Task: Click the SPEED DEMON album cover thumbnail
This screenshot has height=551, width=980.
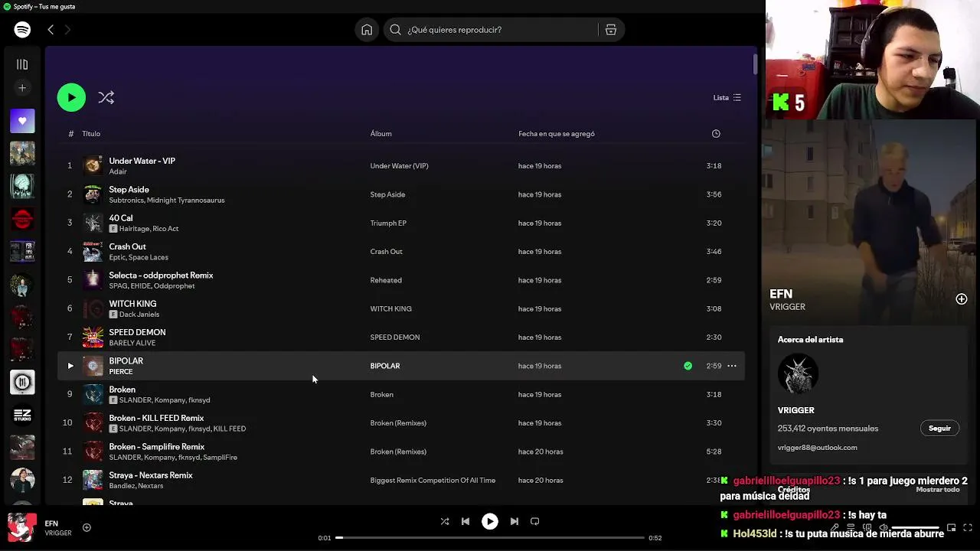Action: coord(93,337)
